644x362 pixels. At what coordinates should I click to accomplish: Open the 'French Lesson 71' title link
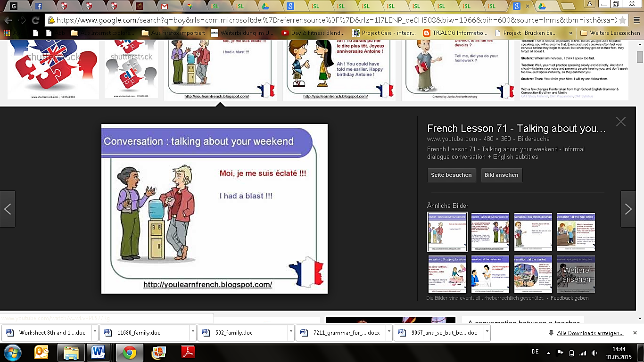(x=516, y=129)
